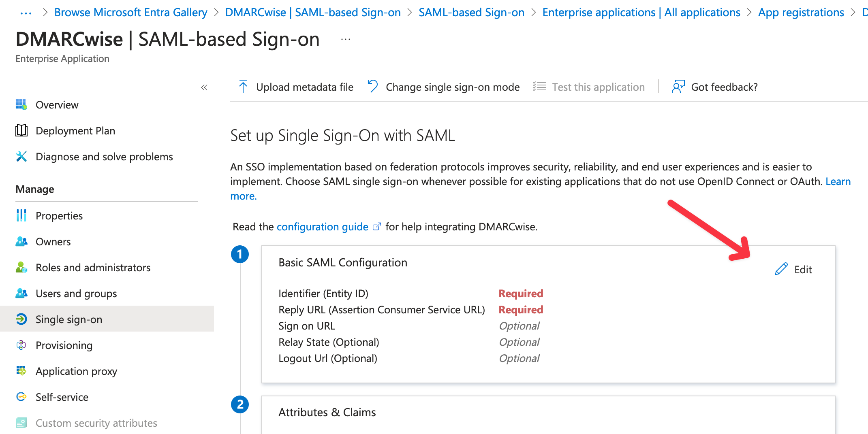
Task: Click the upload arrow icon in toolbar
Action: pos(243,86)
